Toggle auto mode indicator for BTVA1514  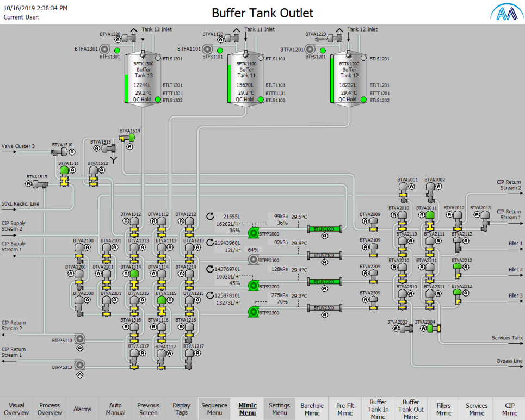pos(129,147)
